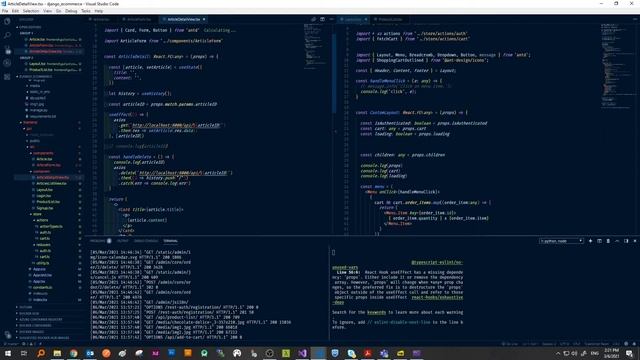Viewport: 640px width, 360px height.
Task: Open More Actions ellipsis in right editor group
Action: point(635,19)
